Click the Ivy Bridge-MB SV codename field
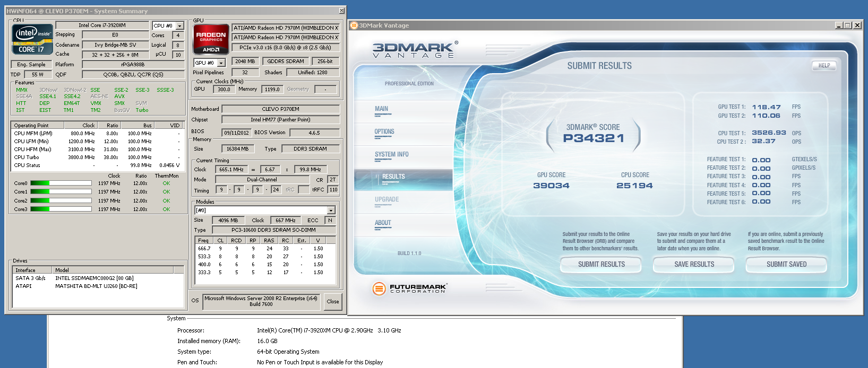 click(115, 45)
